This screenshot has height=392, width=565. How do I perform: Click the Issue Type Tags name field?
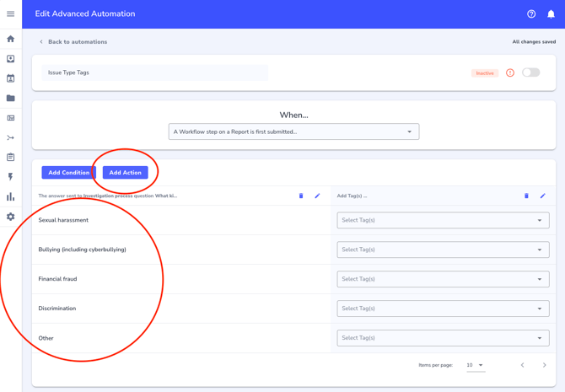(154, 73)
